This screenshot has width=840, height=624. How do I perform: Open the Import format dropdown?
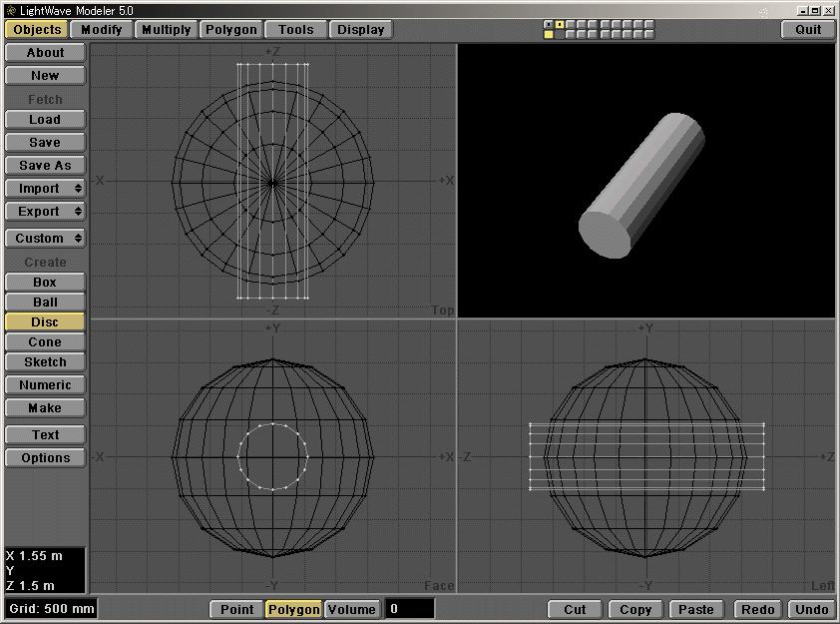pos(44,188)
